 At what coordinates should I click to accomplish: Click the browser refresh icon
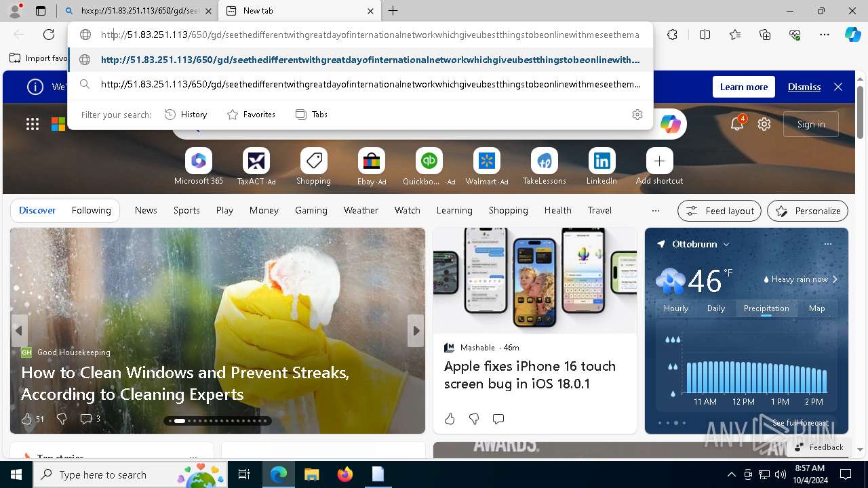point(49,35)
